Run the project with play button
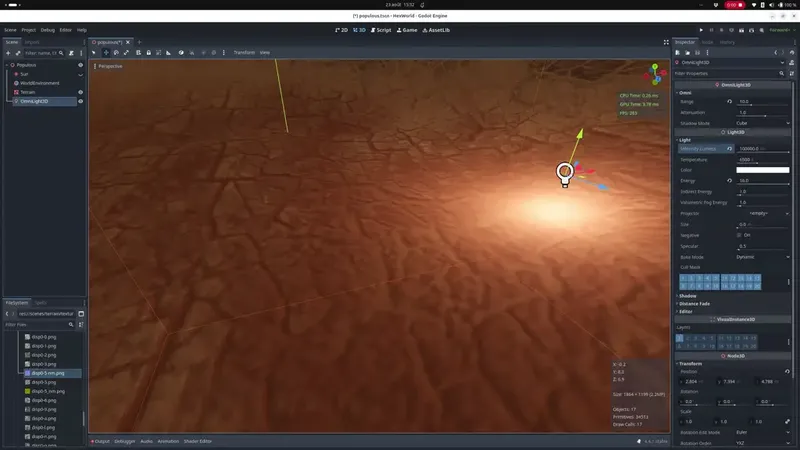 [x=701, y=30]
